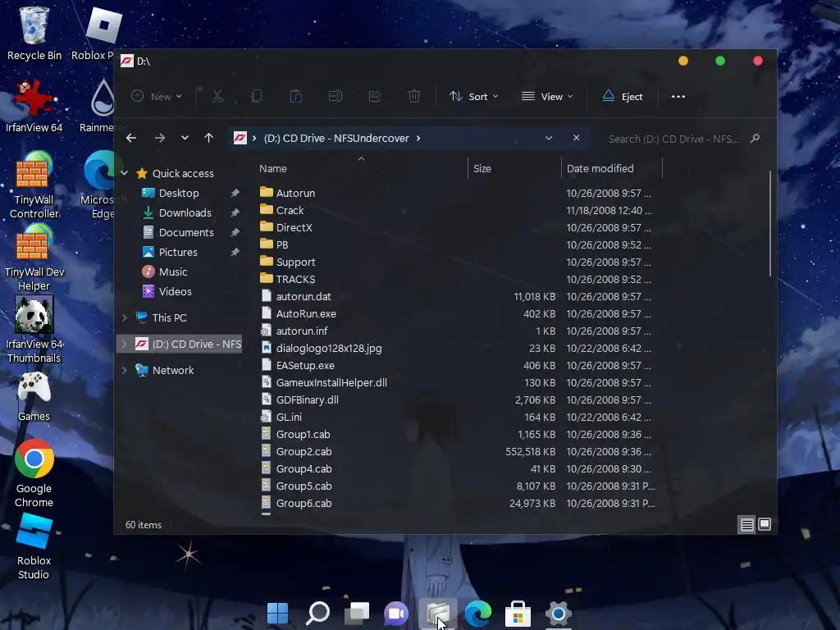Open the Google Chrome desktop icon

coord(34,473)
